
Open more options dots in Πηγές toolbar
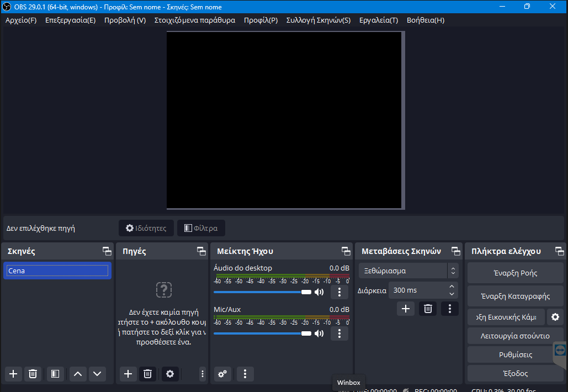[x=203, y=374]
